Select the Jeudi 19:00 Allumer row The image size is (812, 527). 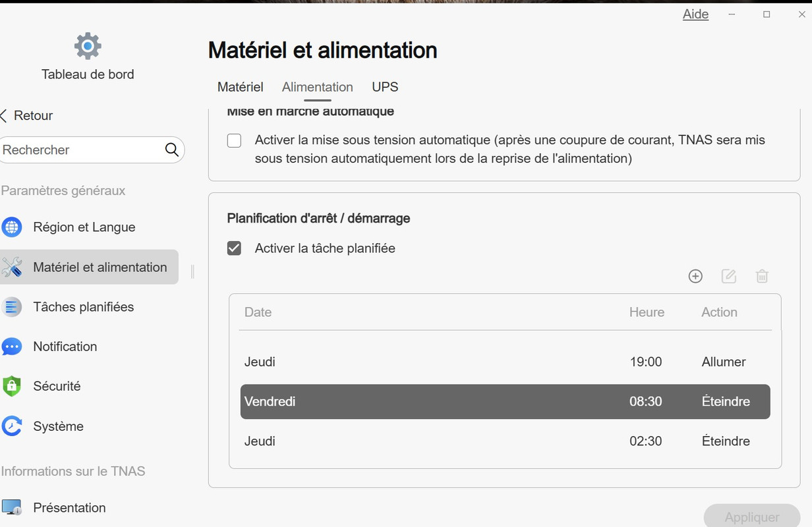[x=505, y=362]
